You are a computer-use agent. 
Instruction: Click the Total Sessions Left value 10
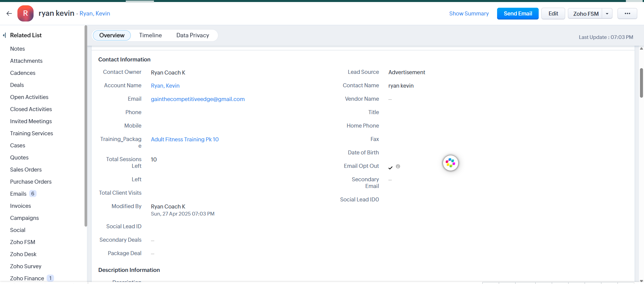(x=154, y=159)
